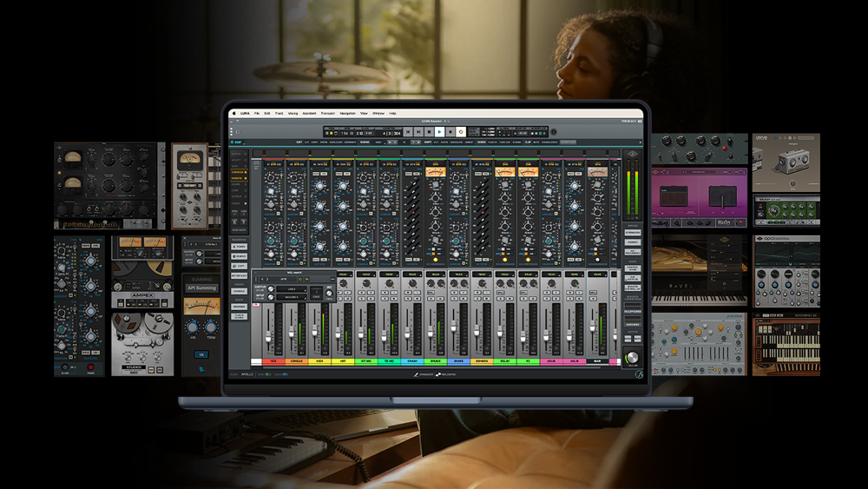Toggle CONSOLE row visibility in sidebar
Viewport: 868px width, 489px height.
239,172
